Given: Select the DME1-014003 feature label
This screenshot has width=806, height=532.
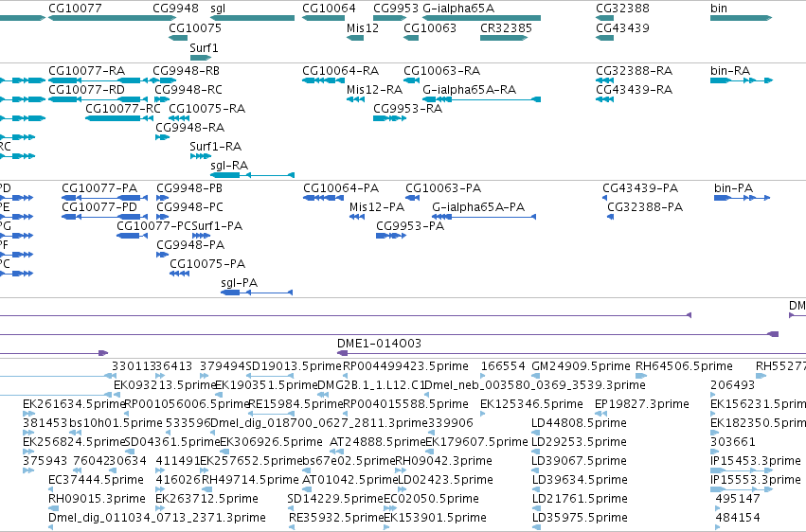Looking at the screenshot, I should pos(380,343).
